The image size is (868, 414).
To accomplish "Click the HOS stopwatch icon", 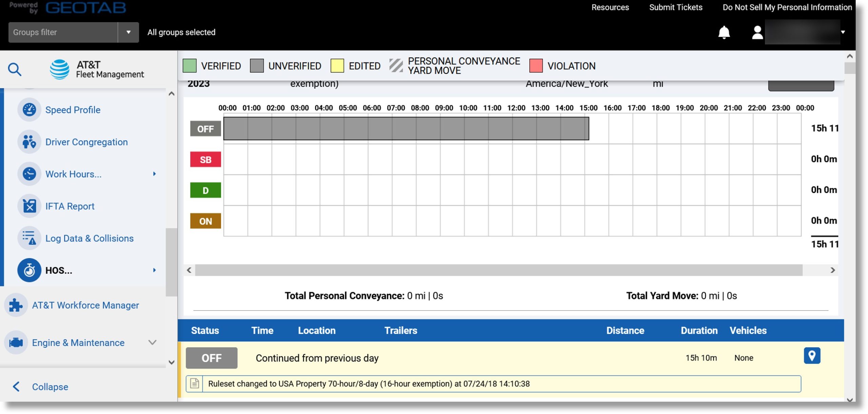I will [29, 270].
